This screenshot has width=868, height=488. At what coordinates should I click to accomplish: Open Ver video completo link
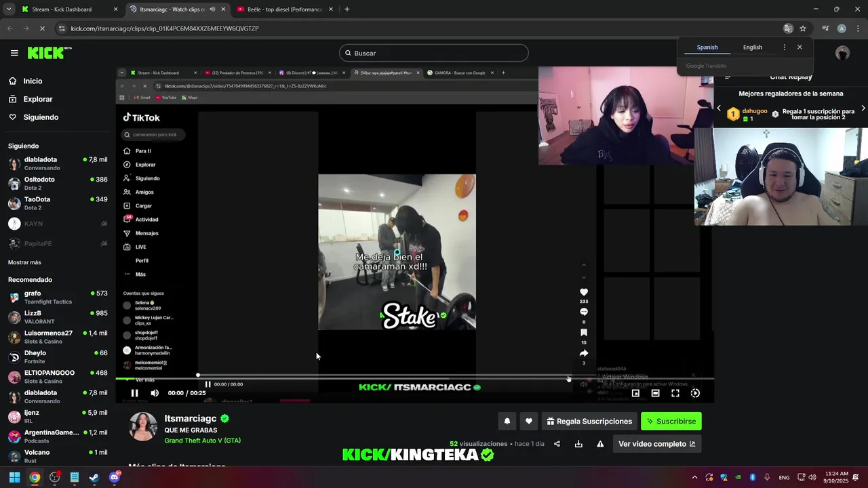(x=656, y=444)
